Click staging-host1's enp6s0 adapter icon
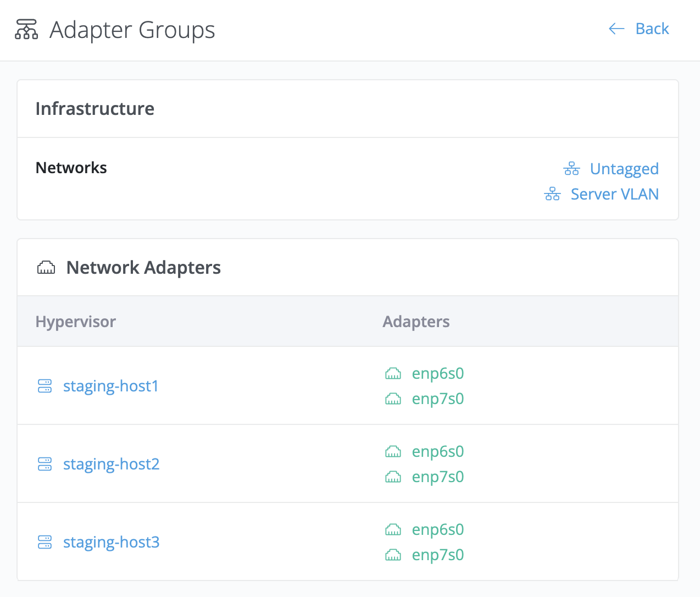The image size is (700, 597). point(393,374)
